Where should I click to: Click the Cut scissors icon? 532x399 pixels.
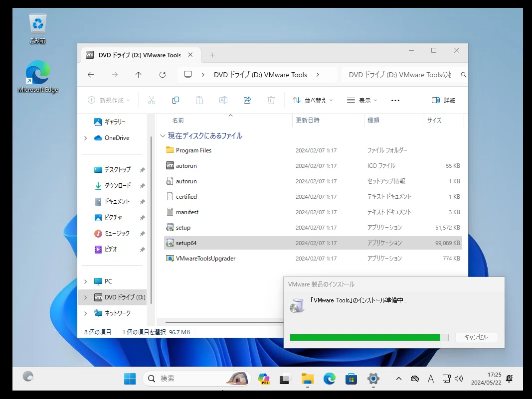click(x=151, y=100)
